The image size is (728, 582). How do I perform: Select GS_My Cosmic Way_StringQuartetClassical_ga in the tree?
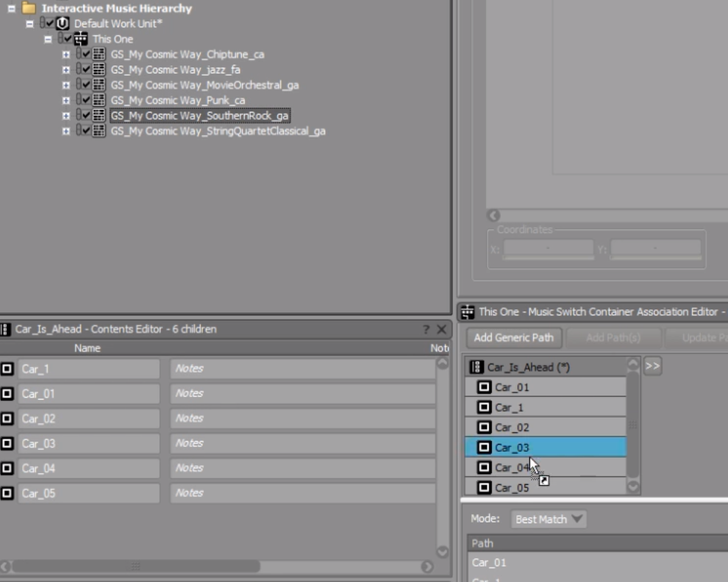[218, 131]
